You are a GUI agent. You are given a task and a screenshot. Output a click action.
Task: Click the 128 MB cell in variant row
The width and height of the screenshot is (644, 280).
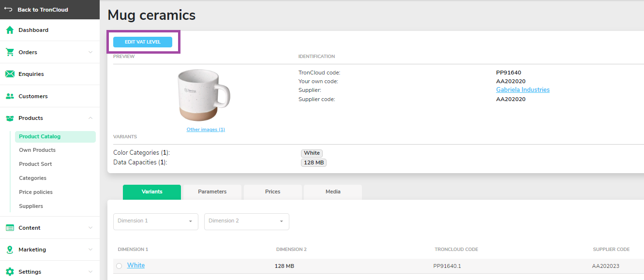pyautogui.click(x=285, y=266)
